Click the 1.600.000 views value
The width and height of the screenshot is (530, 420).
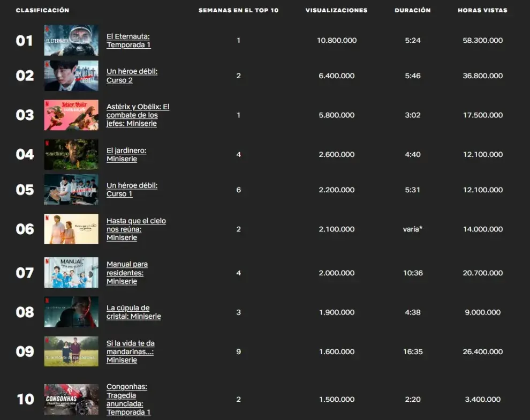337,351
